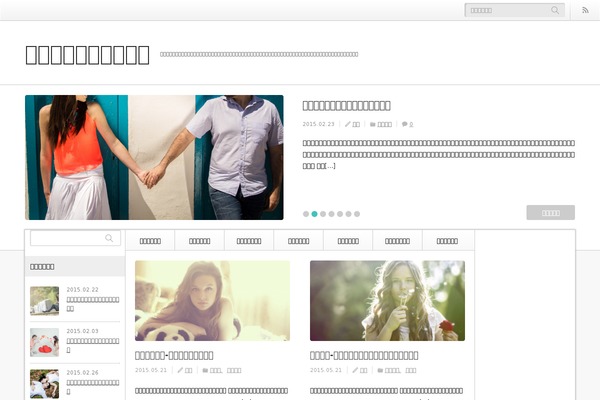Click the folder category icon in featured post meta
This screenshot has width=600, height=400.
pos(372,124)
